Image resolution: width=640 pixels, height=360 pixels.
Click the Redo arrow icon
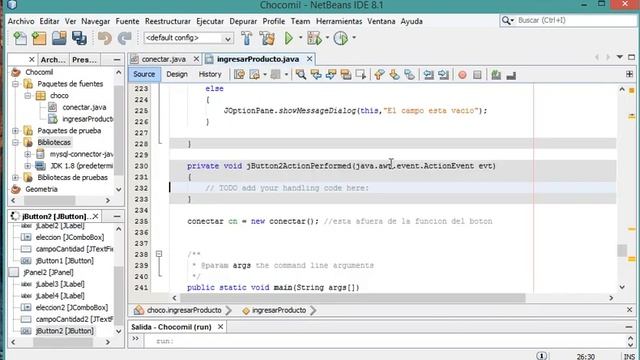tap(124, 38)
